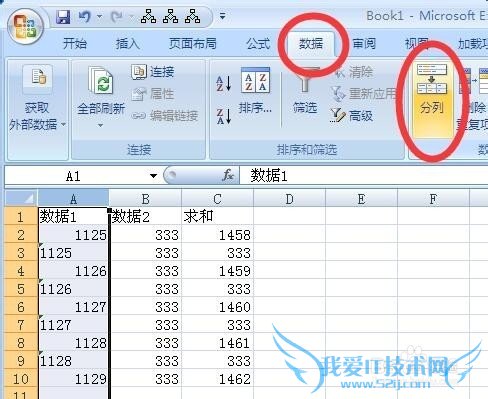Select row 10 header

coord(21,379)
